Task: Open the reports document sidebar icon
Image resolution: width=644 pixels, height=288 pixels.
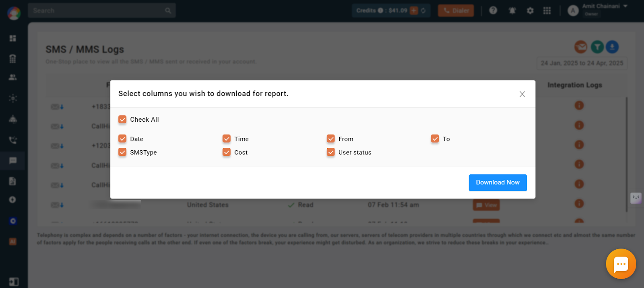Action: tap(13, 181)
